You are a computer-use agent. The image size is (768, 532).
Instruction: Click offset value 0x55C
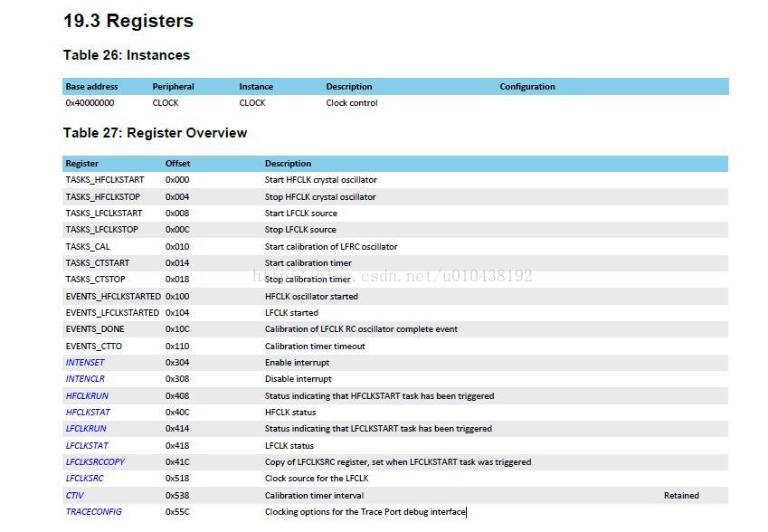177,511
